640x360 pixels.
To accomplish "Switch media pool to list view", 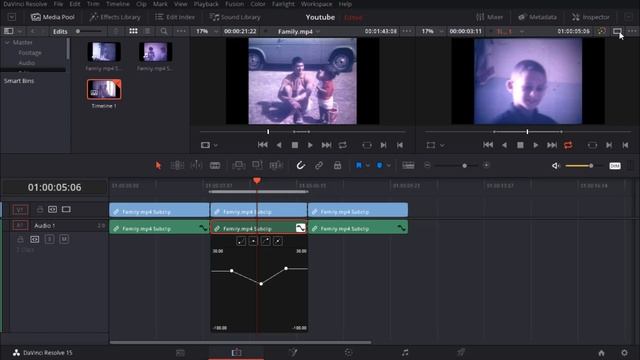I will click(x=147, y=31).
